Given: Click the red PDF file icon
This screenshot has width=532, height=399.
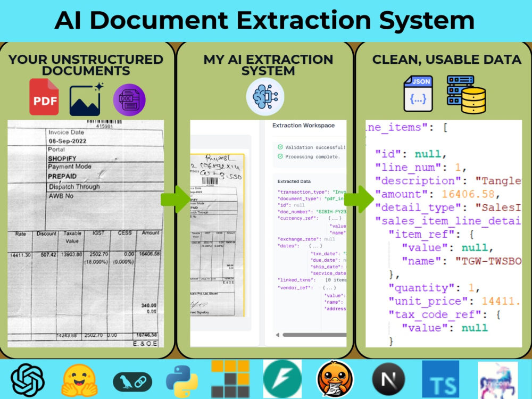Looking at the screenshot, I should (44, 97).
